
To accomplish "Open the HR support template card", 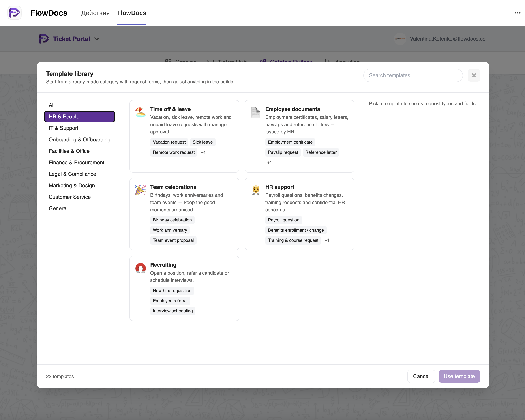I will pyautogui.click(x=300, y=214).
